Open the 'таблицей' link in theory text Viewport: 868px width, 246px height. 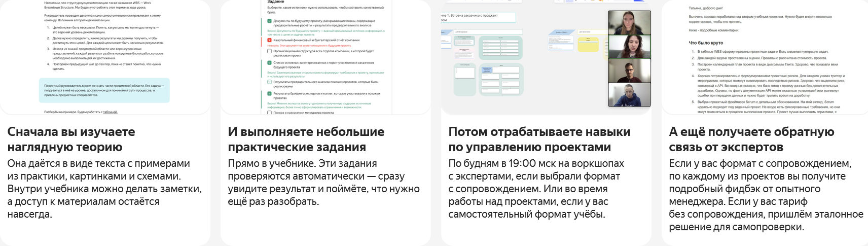[110, 112]
